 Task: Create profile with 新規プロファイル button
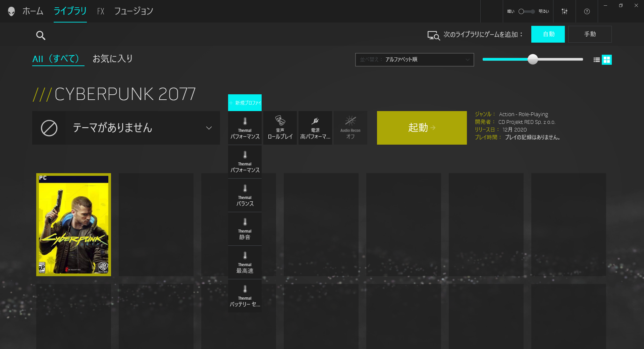coord(245,103)
